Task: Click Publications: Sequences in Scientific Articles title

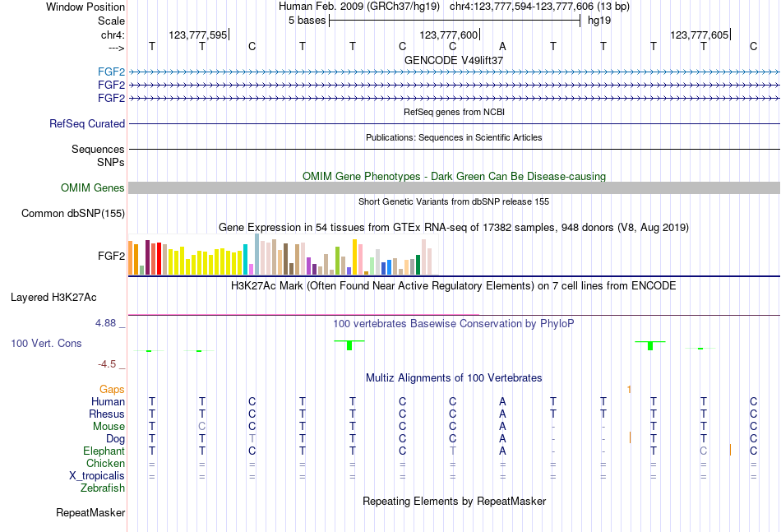Action: click(454, 137)
